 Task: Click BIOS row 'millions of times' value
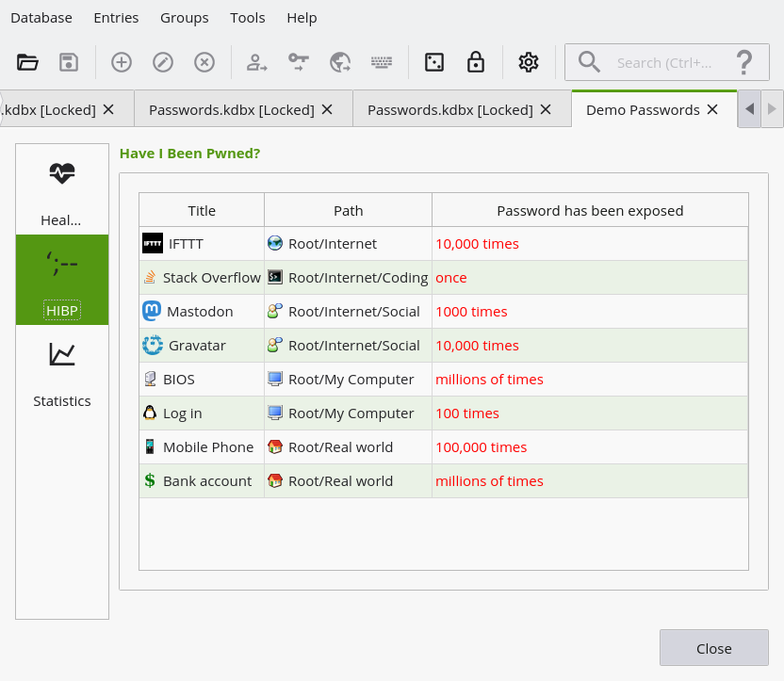coord(489,380)
